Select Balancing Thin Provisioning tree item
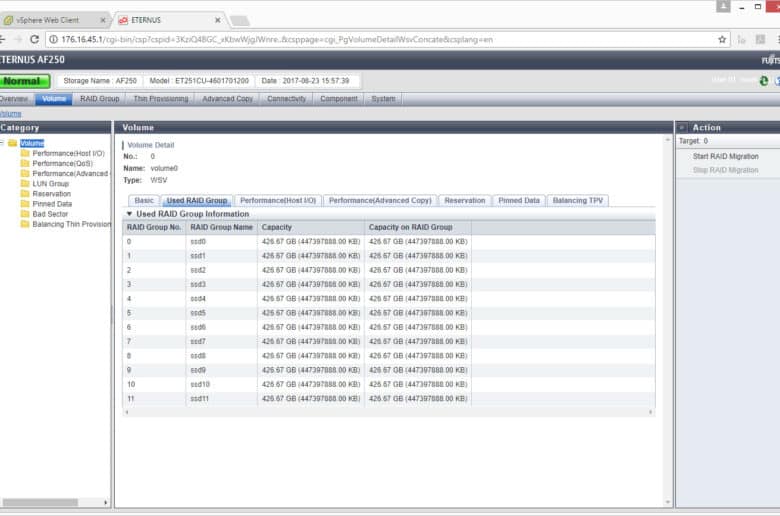The height and width of the screenshot is (516, 780). pos(71,224)
